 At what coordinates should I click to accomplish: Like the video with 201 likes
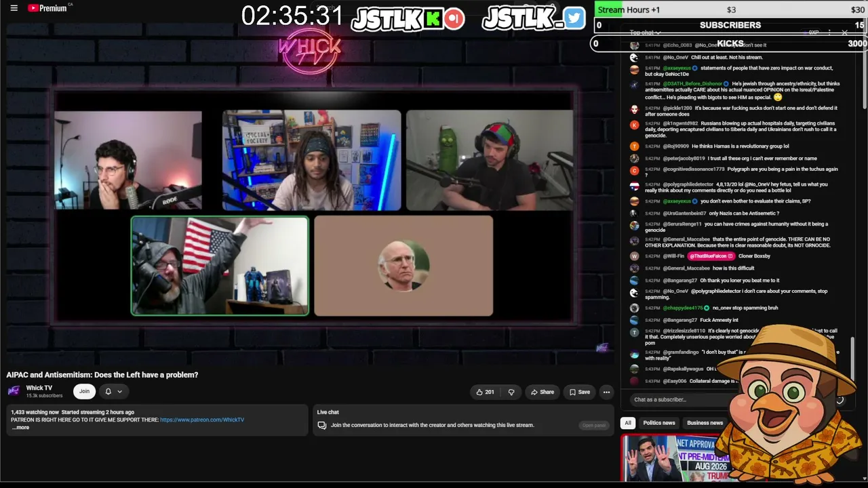pos(485,392)
